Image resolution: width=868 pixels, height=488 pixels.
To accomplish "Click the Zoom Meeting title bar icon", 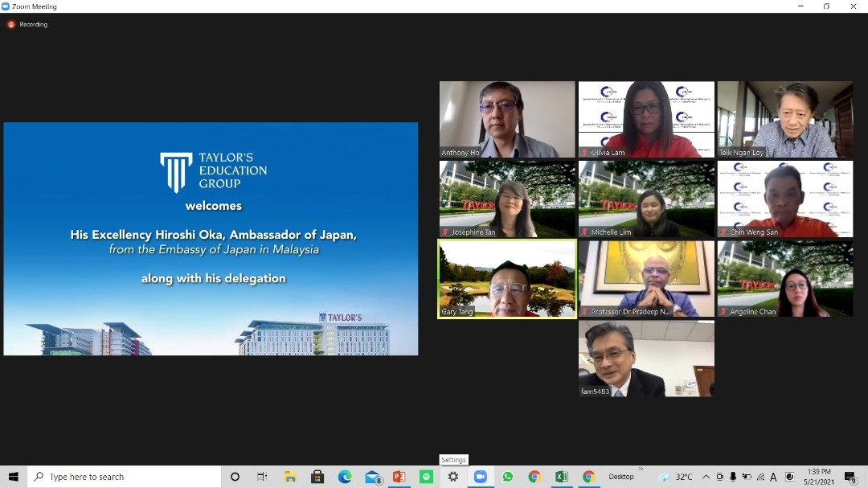I will point(6,6).
